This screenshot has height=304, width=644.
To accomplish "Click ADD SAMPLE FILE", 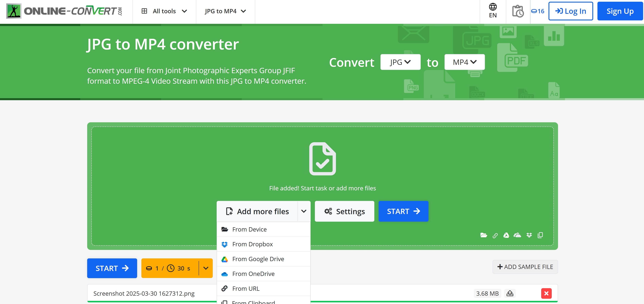I will [525, 267].
